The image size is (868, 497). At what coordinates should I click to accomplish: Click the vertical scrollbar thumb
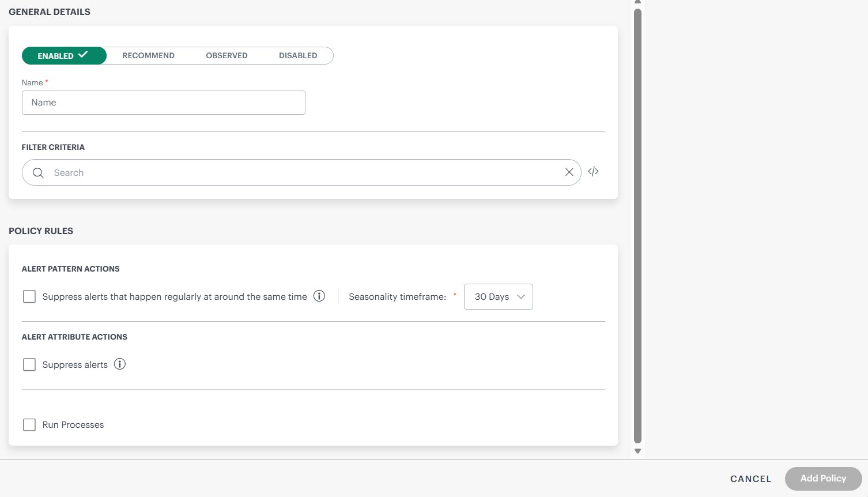click(637, 225)
